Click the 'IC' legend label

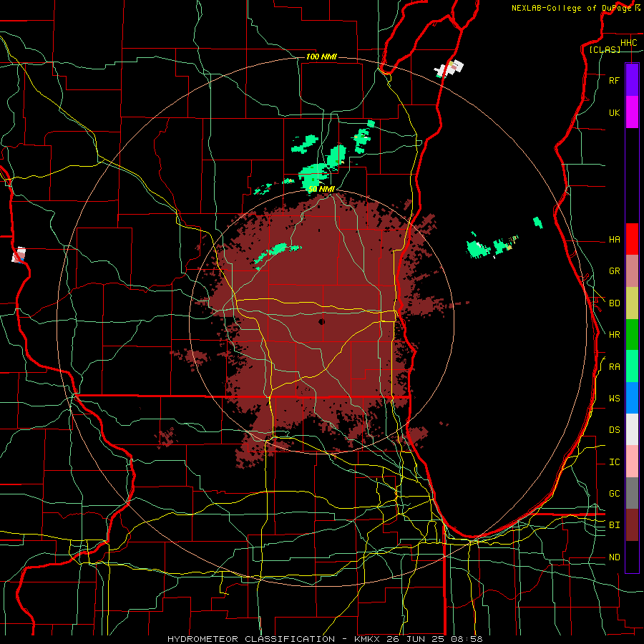coord(614,462)
